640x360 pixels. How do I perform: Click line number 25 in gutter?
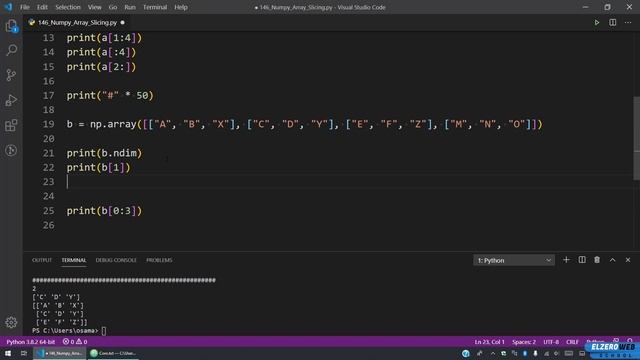(49, 211)
